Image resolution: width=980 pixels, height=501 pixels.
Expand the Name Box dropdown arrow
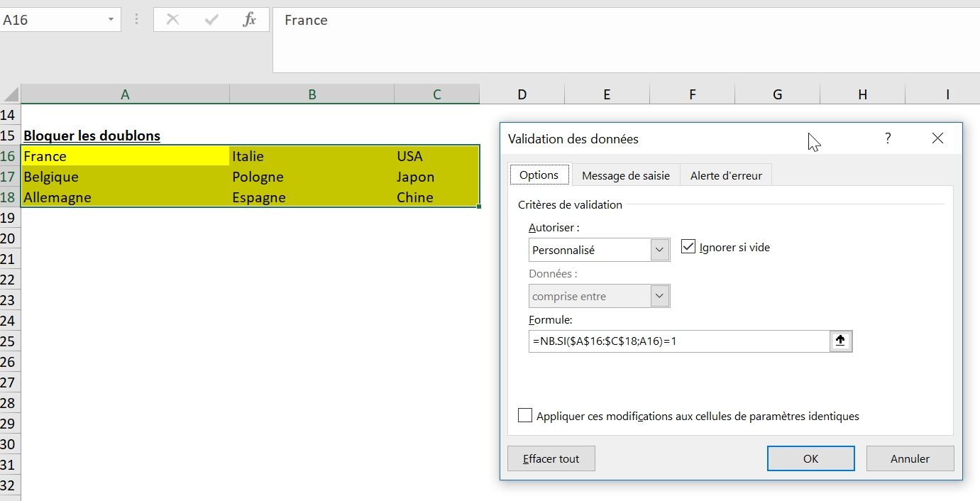pos(111,20)
